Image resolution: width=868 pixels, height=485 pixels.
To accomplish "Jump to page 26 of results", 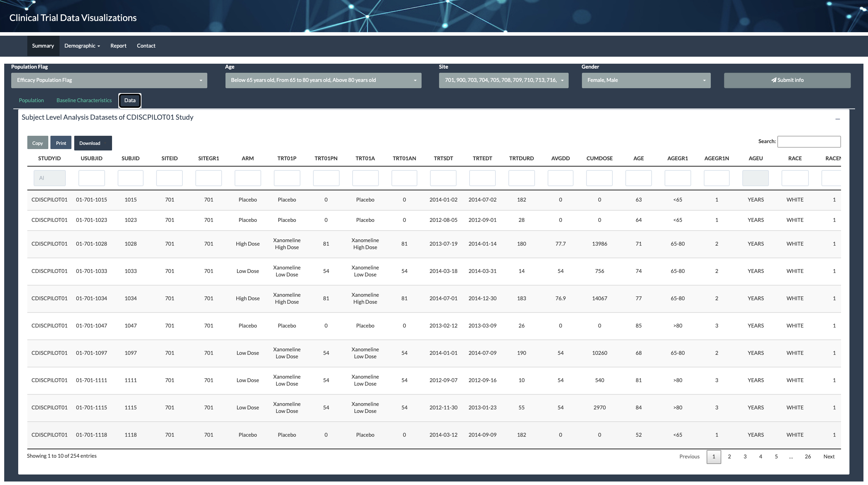I will coord(807,457).
